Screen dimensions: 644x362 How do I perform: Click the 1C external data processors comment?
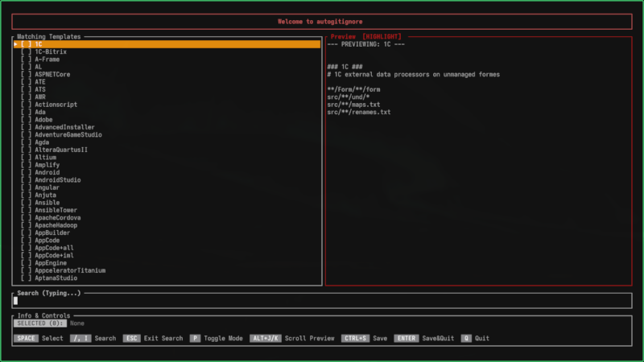pos(414,74)
